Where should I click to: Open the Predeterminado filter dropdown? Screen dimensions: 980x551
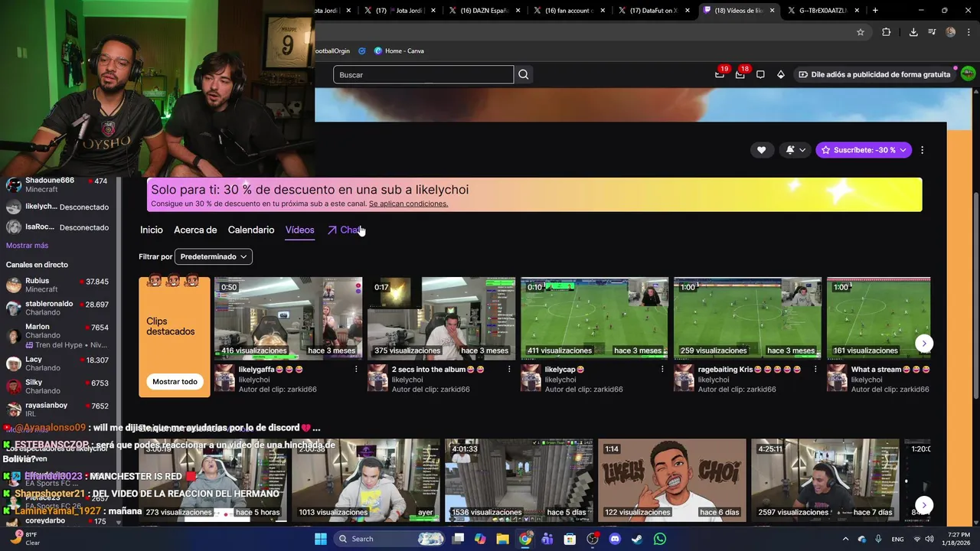click(x=214, y=256)
